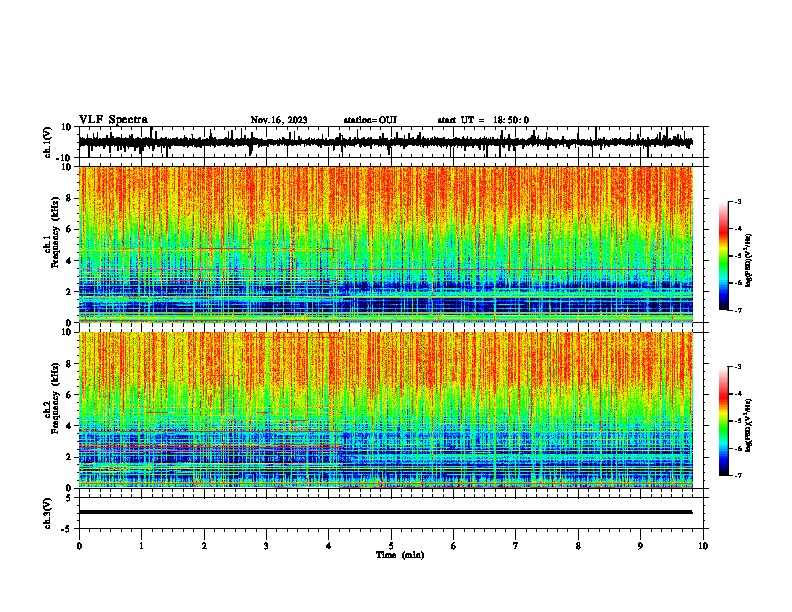The image size is (792, 612).
Task: Click the ch.2 spectrogram color scale bar
Action: click(724, 421)
